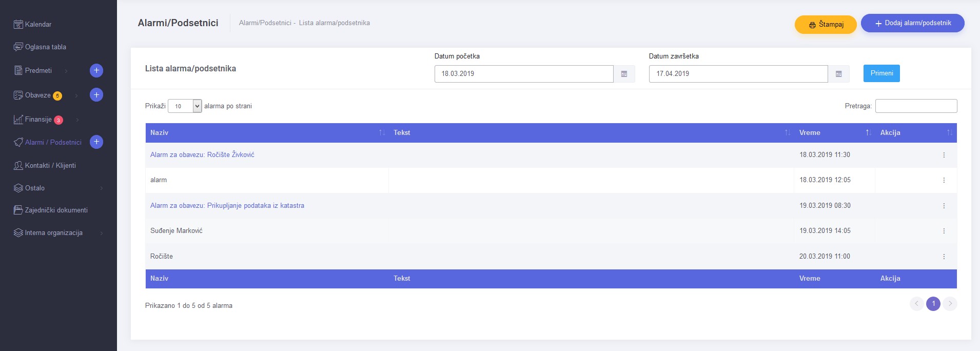Open three-dot menu for the 'alarm' row
This screenshot has width=980, height=351.
(x=944, y=180)
